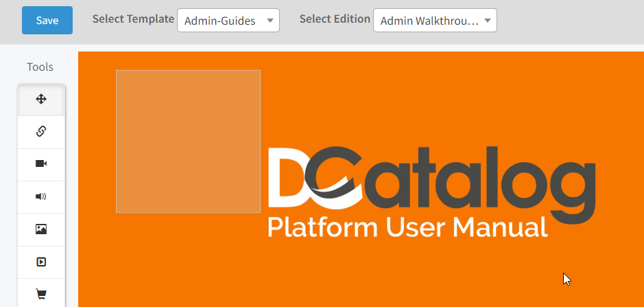Screen dimensions: 644x307
Task: Click the Select Template label
Action: point(134,19)
